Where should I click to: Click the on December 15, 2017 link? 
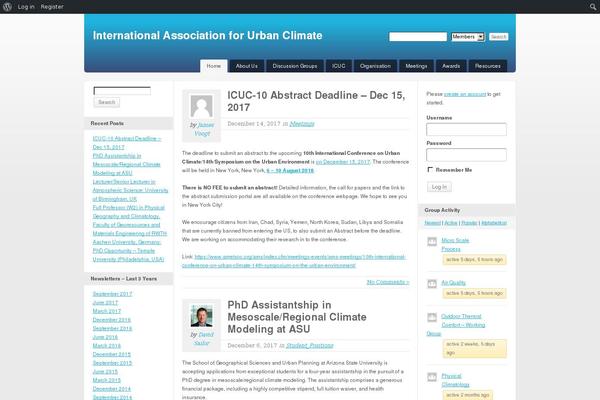[343, 162]
